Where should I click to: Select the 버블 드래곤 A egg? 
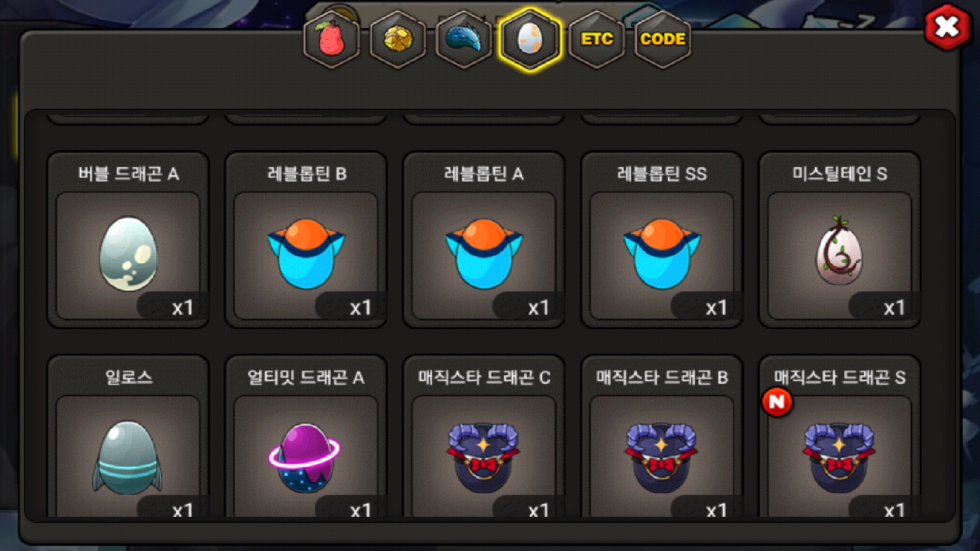point(128,240)
